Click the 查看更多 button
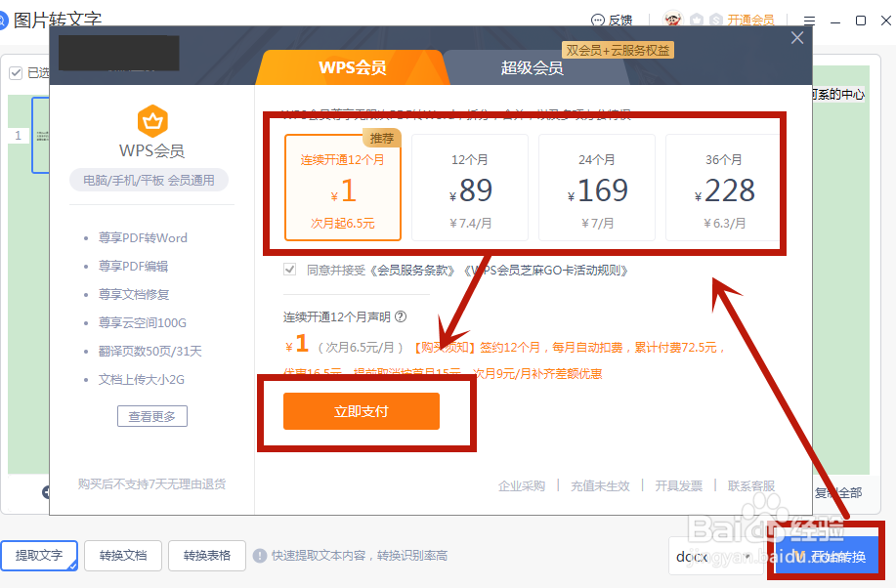Image resolution: width=896 pixels, height=588 pixels. tap(152, 416)
